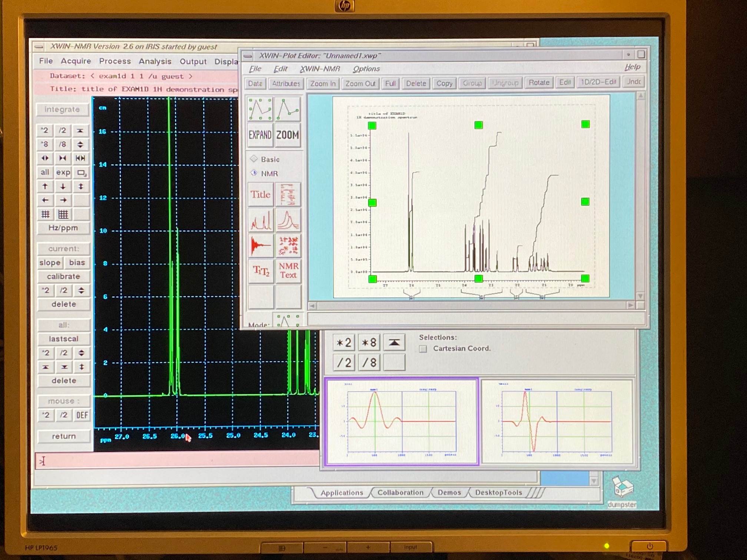Open the Plot Editor window menu button
This screenshot has width=747, height=560.
(x=248, y=56)
